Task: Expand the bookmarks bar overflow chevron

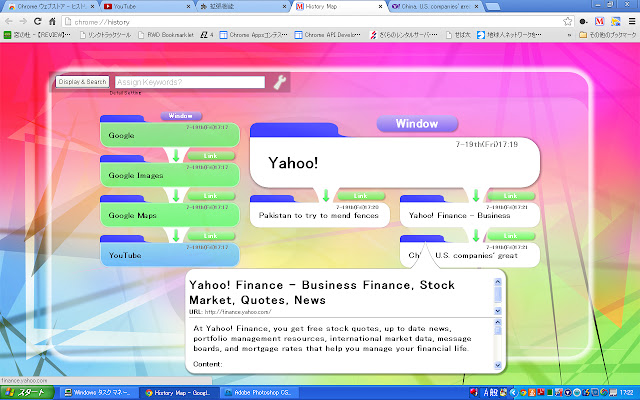Action: [569, 36]
